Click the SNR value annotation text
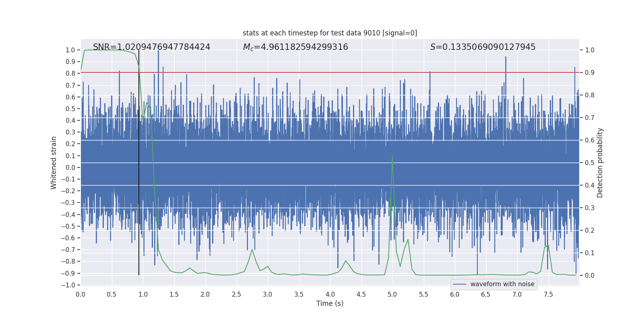This screenshot has height=322, width=644. coord(151,47)
